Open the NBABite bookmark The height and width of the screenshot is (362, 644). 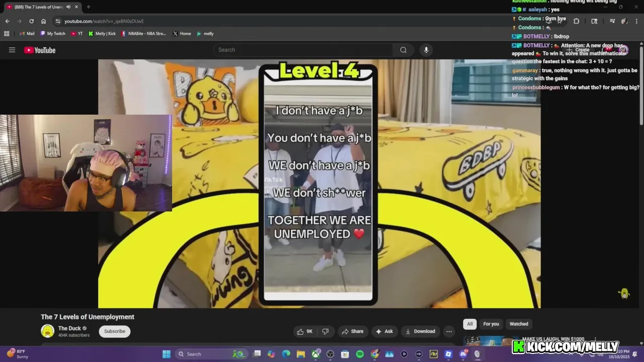click(143, 34)
